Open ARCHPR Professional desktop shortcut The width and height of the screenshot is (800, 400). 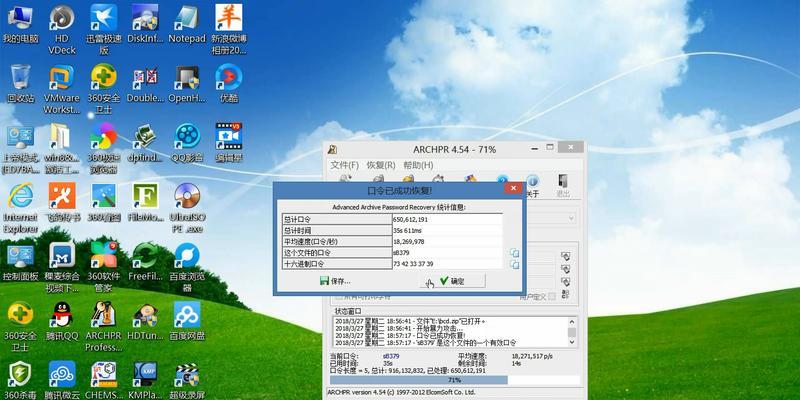104,327
